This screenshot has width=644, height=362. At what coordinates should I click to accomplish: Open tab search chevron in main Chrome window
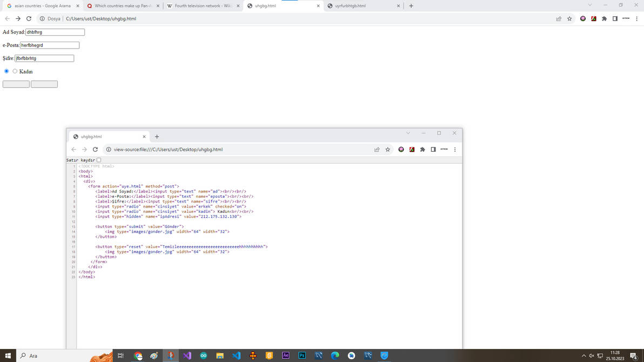[590, 5]
